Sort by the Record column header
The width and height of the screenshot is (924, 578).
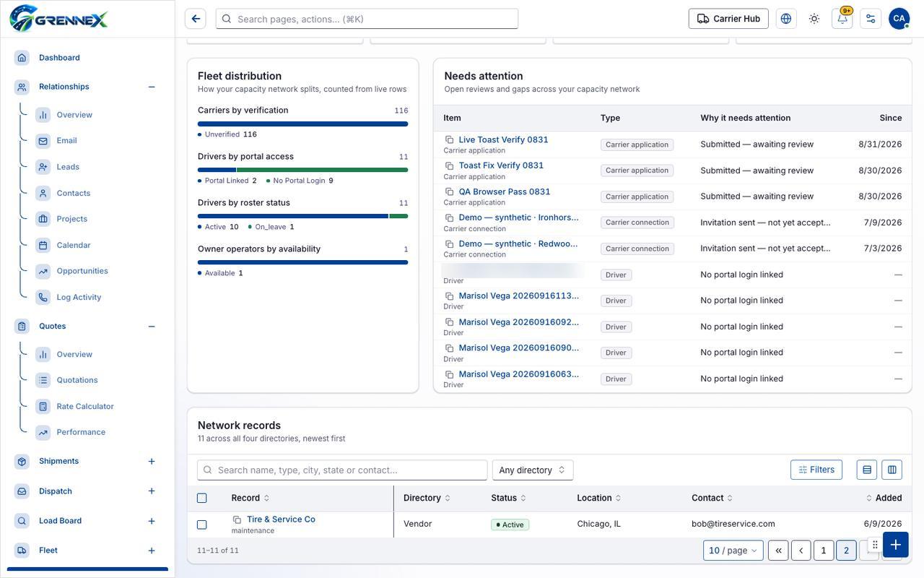point(250,498)
